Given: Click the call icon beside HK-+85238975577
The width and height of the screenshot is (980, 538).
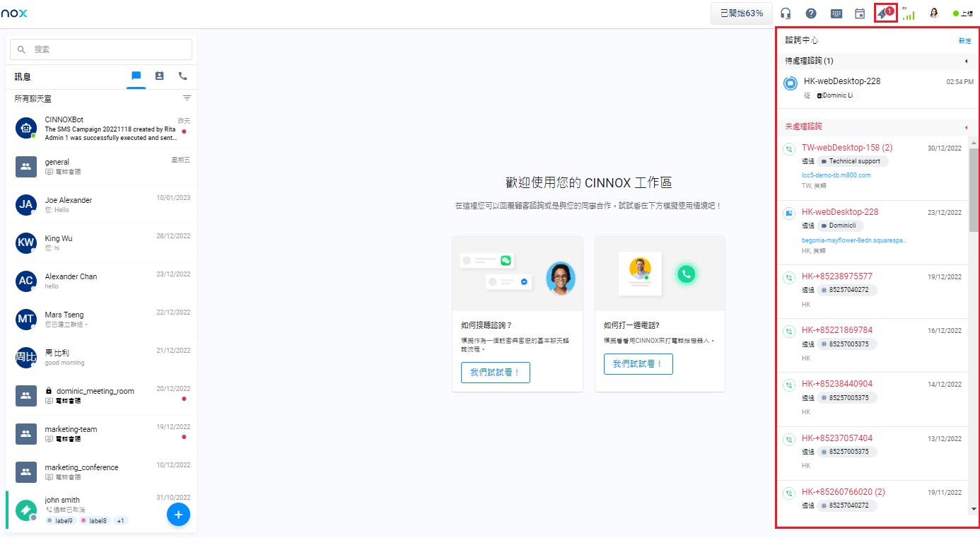Looking at the screenshot, I should pyautogui.click(x=789, y=277).
